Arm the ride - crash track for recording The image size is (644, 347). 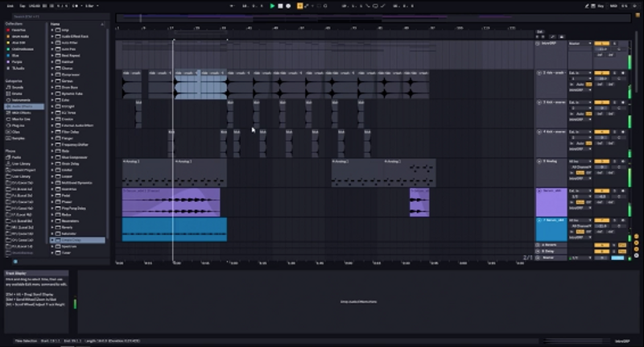tap(623, 73)
